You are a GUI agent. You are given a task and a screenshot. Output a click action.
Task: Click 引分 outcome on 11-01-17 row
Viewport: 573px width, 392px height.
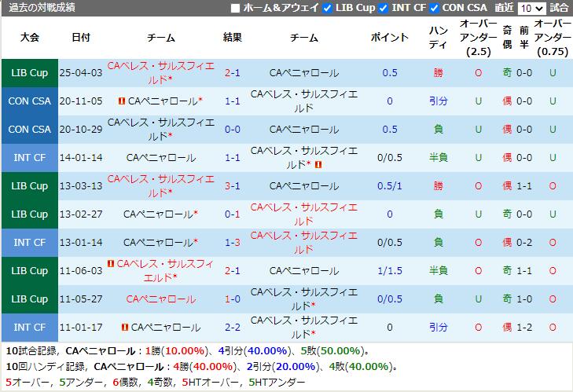pos(438,328)
